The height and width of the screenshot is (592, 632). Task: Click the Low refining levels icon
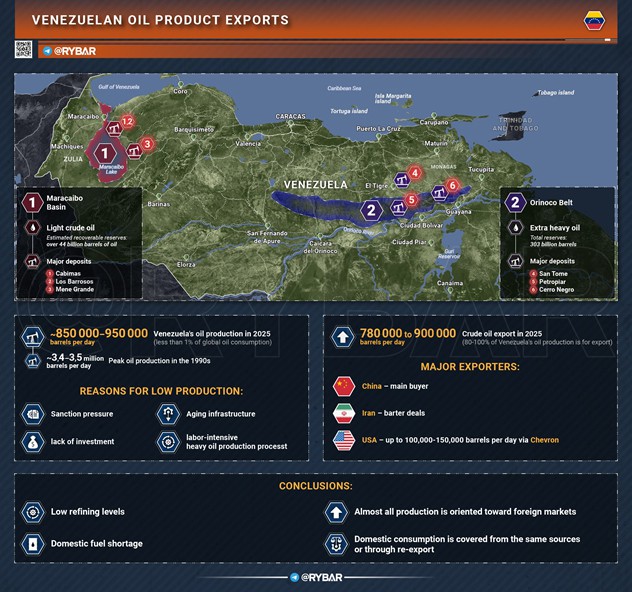(32, 512)
